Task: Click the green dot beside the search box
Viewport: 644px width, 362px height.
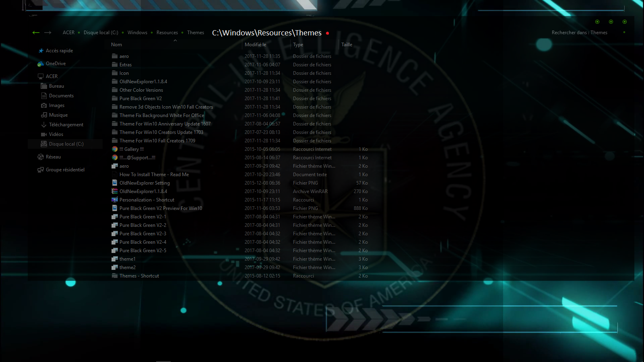Action: pos(624,32)
